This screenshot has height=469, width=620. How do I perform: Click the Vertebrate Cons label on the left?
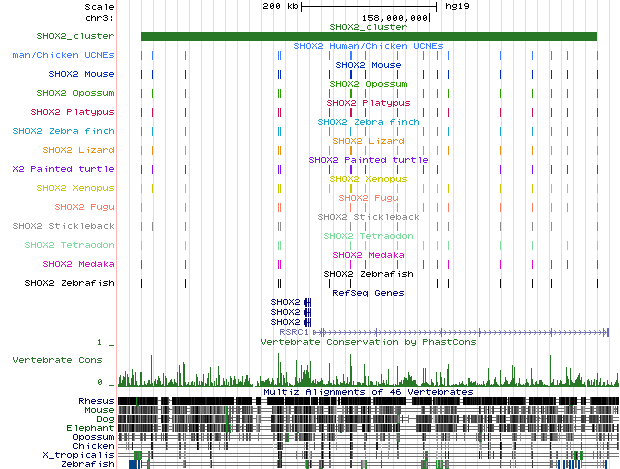click(62, 358)
